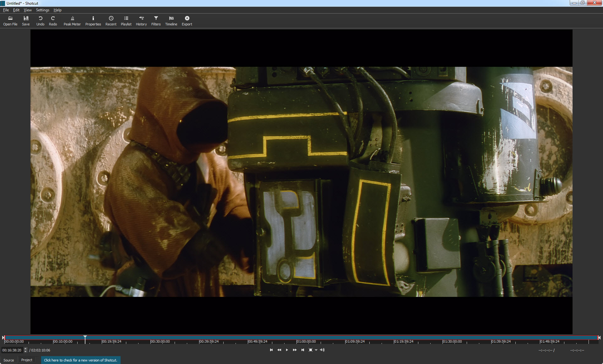
Task: Fast forward with the double-right arrows
Action: (295, 350)
